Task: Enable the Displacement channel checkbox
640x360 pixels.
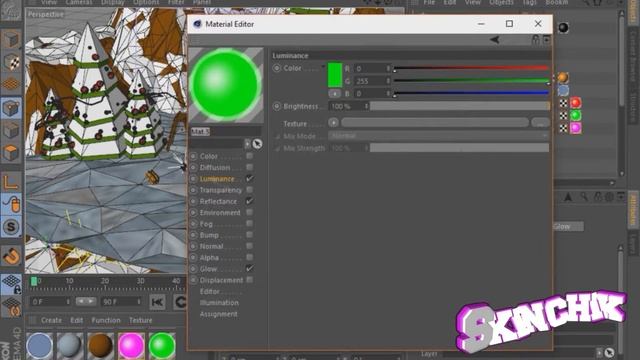Action: click(x=249, y=280)
